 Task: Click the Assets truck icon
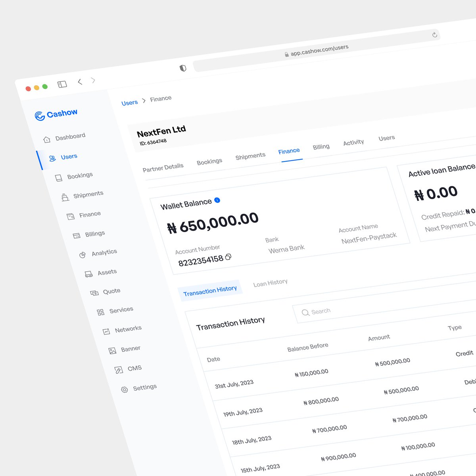point(89,274)
